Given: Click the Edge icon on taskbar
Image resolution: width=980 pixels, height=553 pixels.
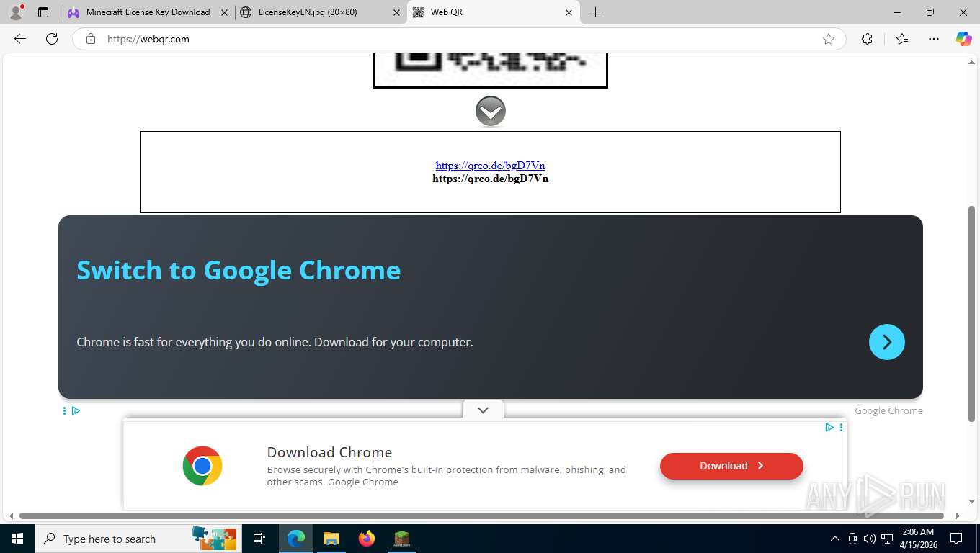Looking at the screenshot, I should click(296, 539).
